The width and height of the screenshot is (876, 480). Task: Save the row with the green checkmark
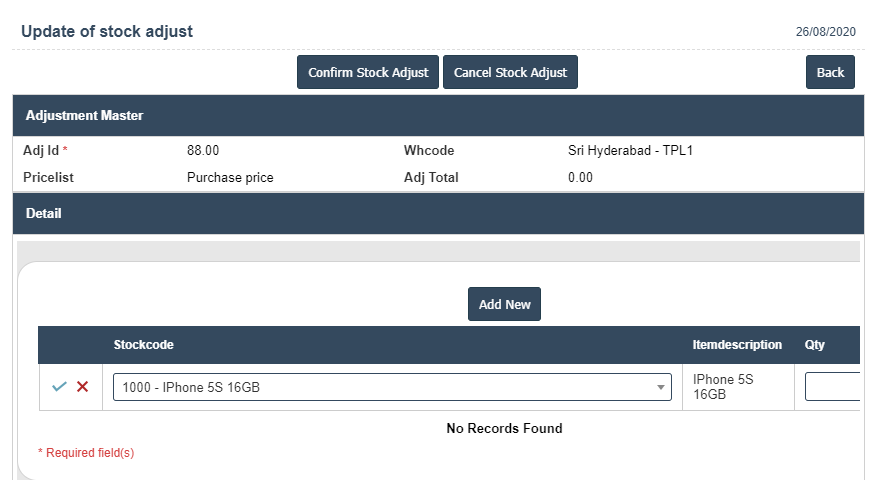tap(59, 387)
